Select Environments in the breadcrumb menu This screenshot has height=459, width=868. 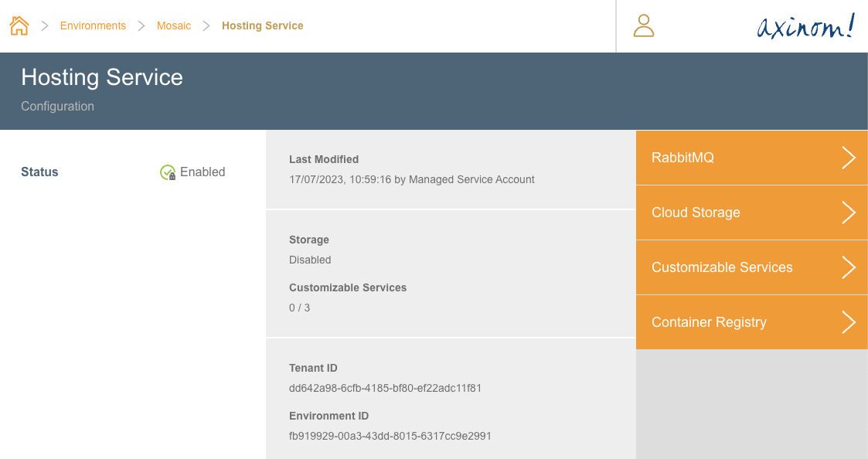coord(93,25)
